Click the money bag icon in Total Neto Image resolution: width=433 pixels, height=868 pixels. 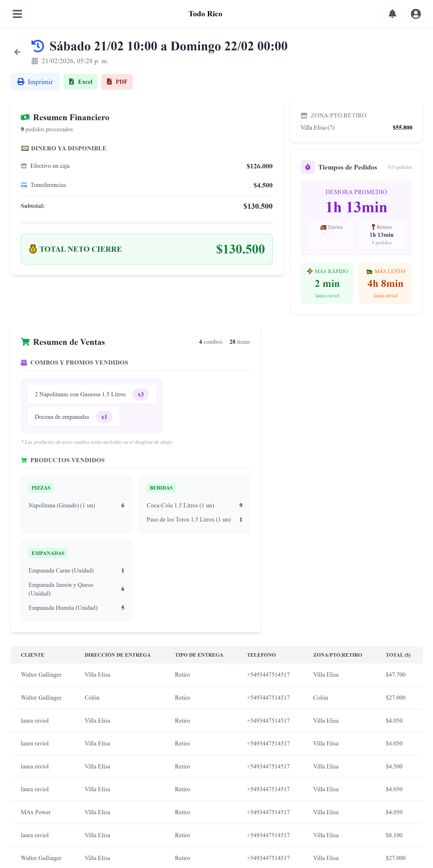(x=33, y=249)
